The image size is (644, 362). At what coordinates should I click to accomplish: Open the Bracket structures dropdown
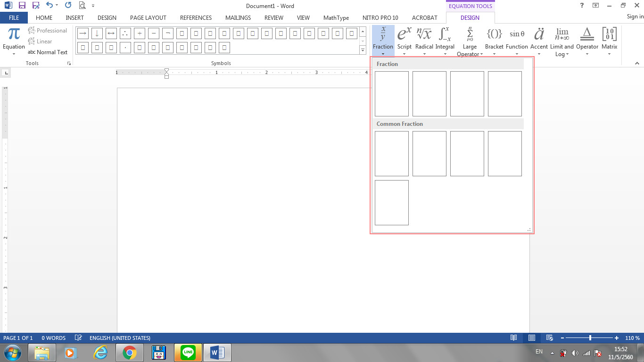494,41
